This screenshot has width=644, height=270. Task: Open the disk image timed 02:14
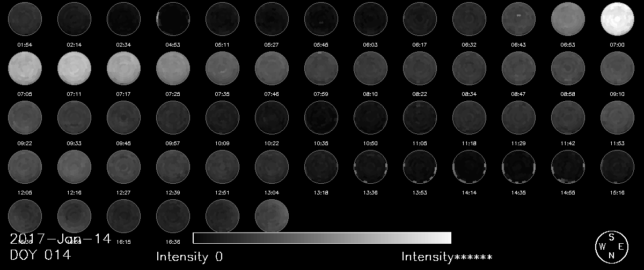click(x=74, y=19)
